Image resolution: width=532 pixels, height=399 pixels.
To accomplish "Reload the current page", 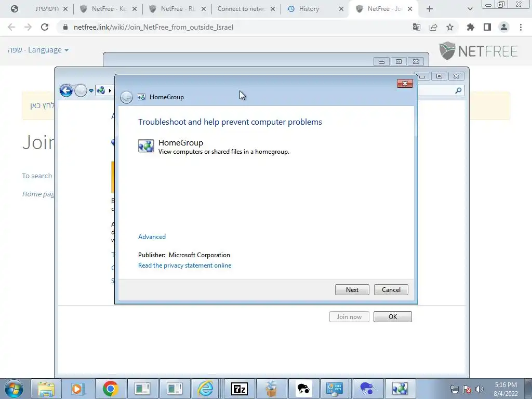I will pyautogui.click(x=45, y=27).
